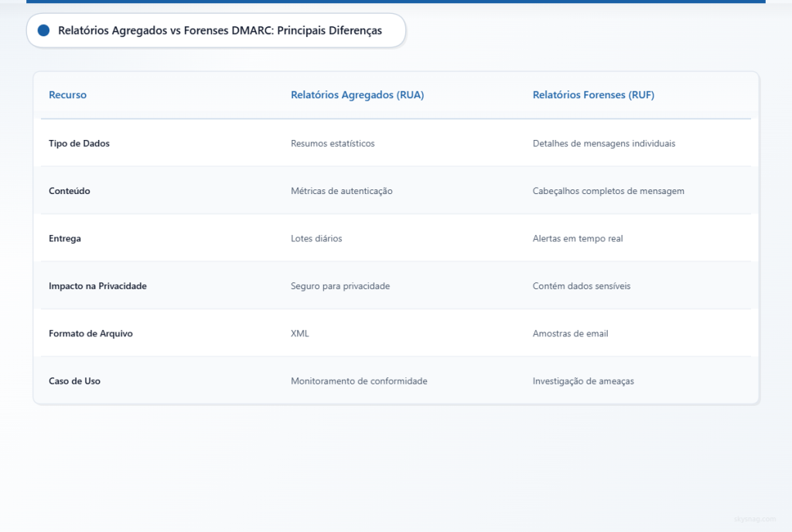Click the blue bar at the top edge
792x532 pixels.
[x=396, y=2]
